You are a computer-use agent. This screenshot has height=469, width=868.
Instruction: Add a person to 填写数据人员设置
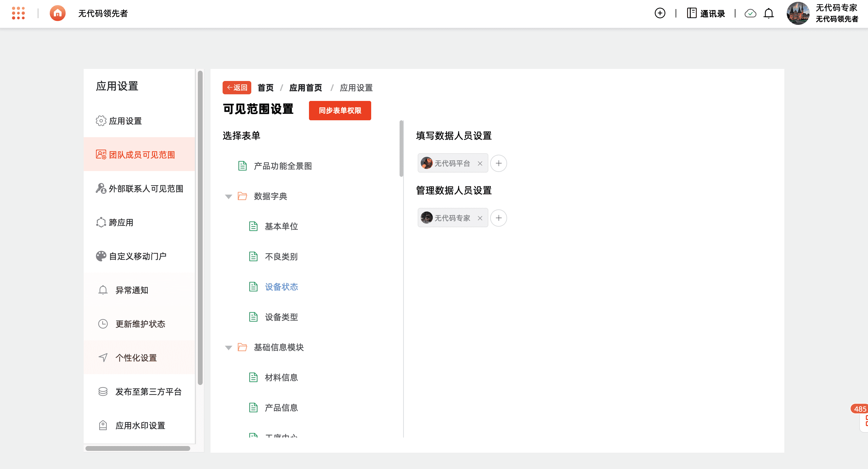coord(498,163)
